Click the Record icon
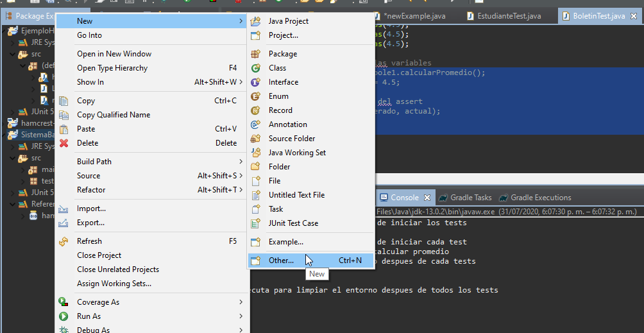Screen dimensions: 644x333 click(256, 110)
